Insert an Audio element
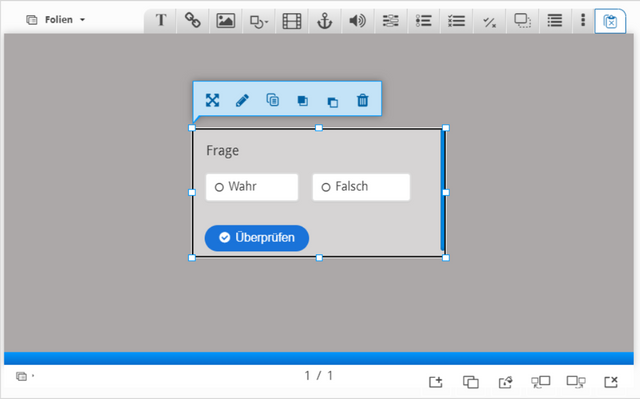This screenshot has width=640, height=399. click(x=358, y=20)
